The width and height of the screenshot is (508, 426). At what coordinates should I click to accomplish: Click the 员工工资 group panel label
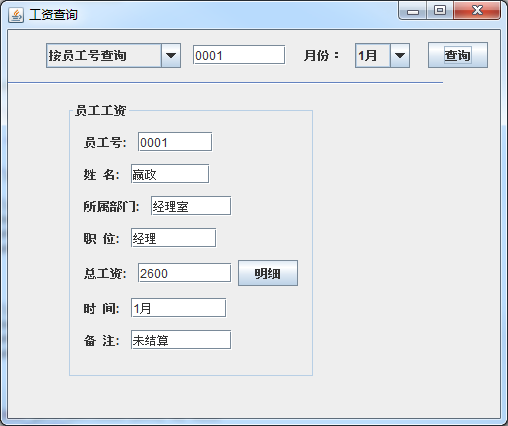pos(100,110)
